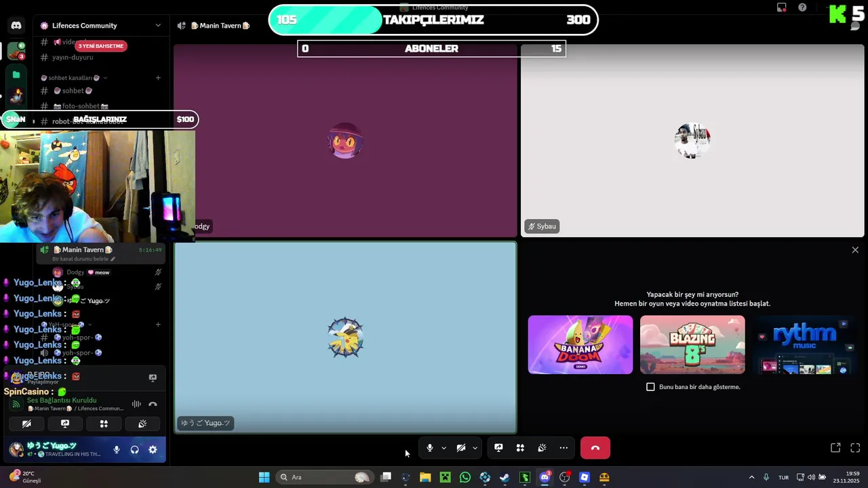Screen dimensions: 868x488
Task: Add channel to sohbet kanalları category
Action: (158, 78)
